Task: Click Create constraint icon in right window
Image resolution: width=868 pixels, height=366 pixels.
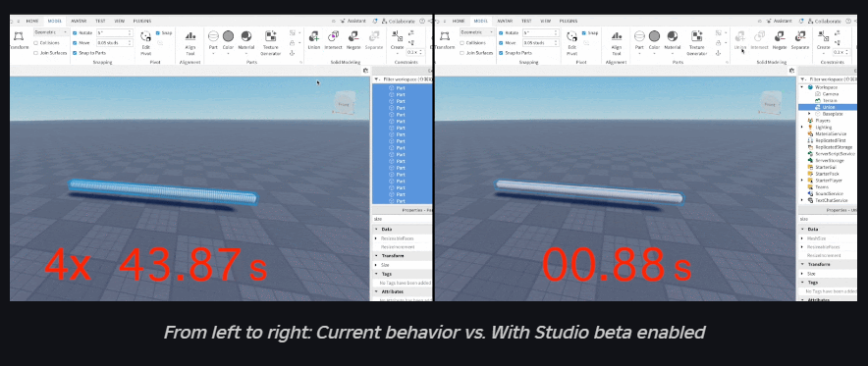Action: pos(823,36)
